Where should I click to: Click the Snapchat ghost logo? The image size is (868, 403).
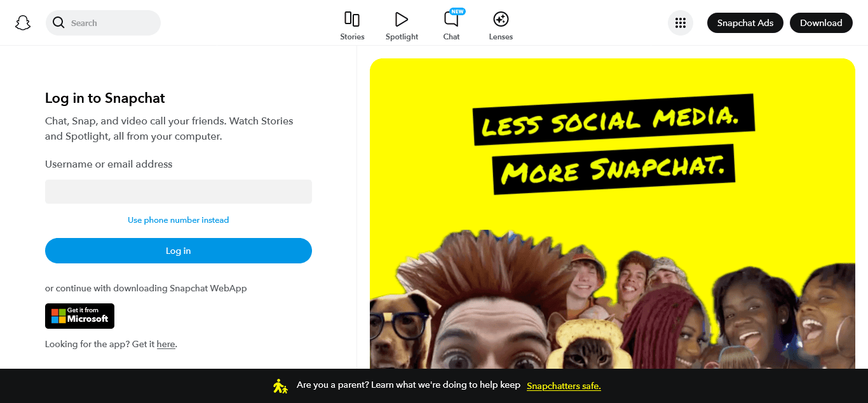(x=23, y=23)
